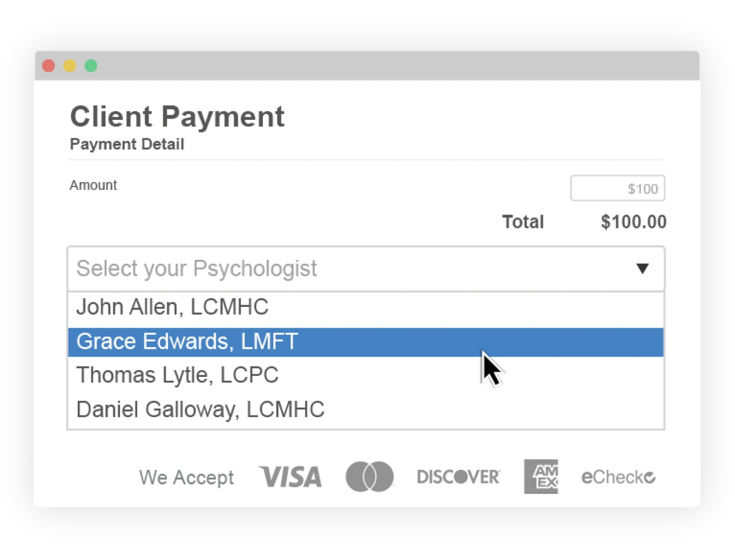The width and height of the screenshot is (735, 560).
Task: Click the green traffic light button
Action: tap(90, 66)
